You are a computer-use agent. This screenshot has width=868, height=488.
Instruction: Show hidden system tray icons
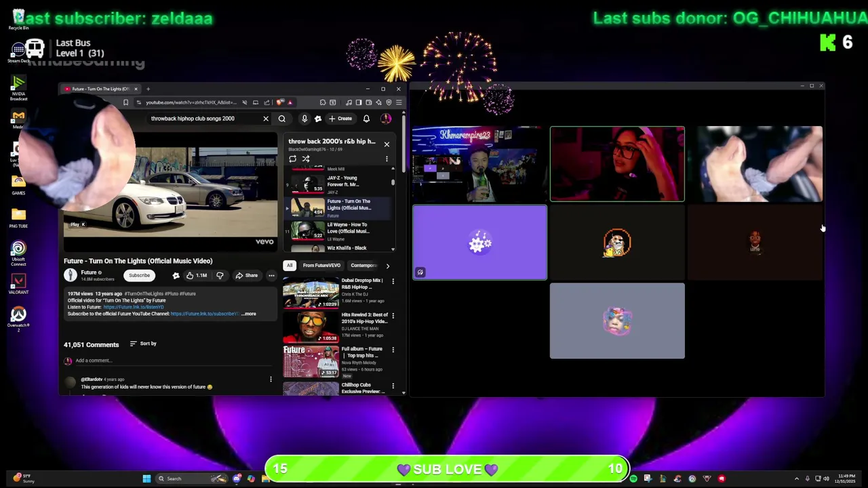click(797, 479)
